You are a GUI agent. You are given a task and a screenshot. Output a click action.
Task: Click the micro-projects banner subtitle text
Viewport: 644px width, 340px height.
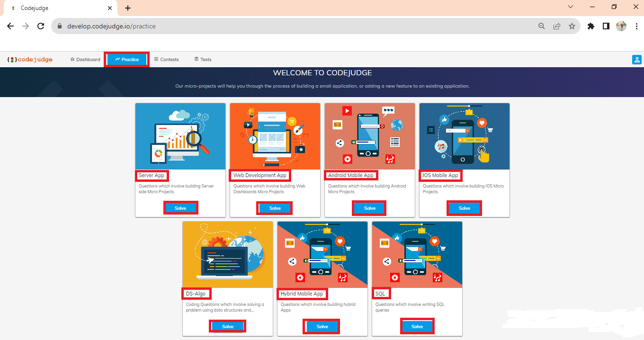coord(322,86)
